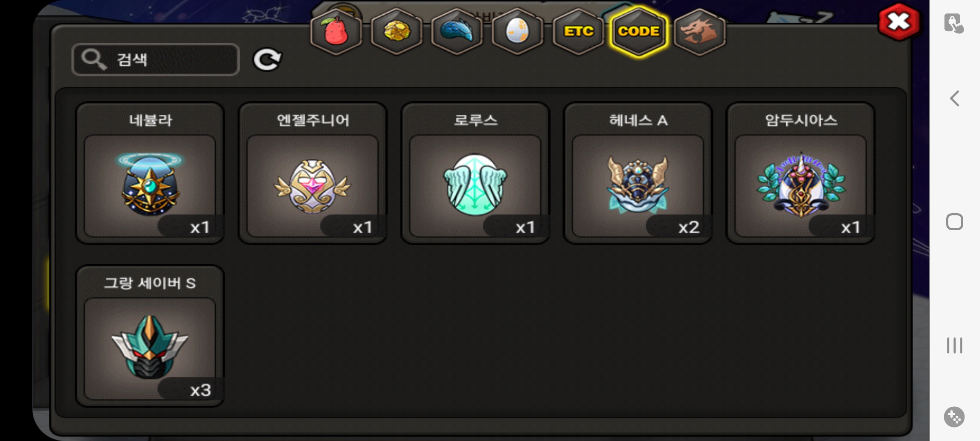This screenshot has width=980, height=441.
Task: Choose the 로루스 winged egg
Action: click(475, 174)
